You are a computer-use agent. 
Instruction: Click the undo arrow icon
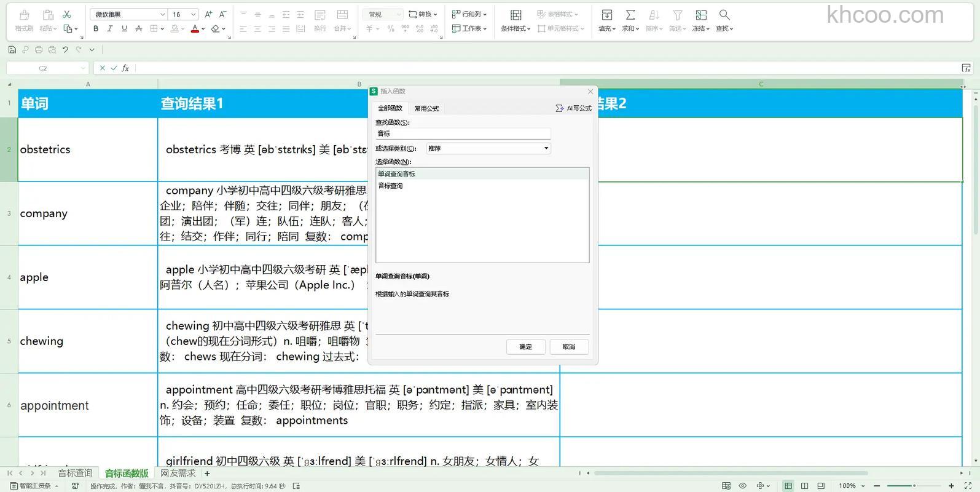click(x=65, y=50)
